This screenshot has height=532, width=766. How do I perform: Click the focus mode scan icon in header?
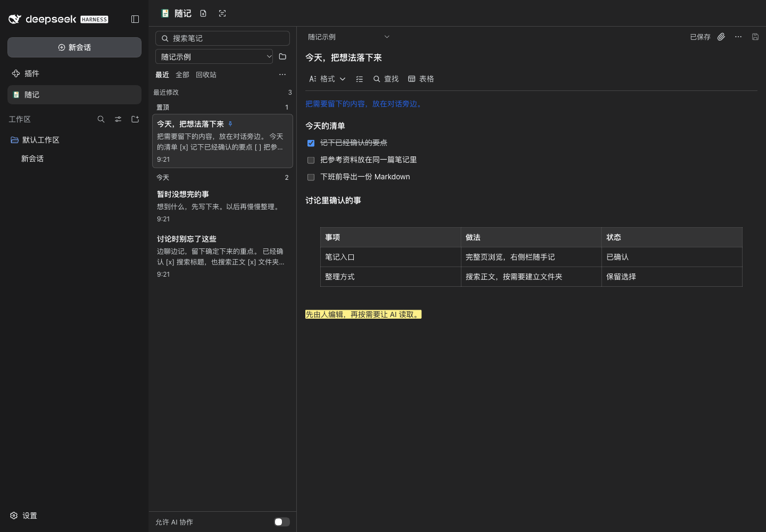pos(222,13)
